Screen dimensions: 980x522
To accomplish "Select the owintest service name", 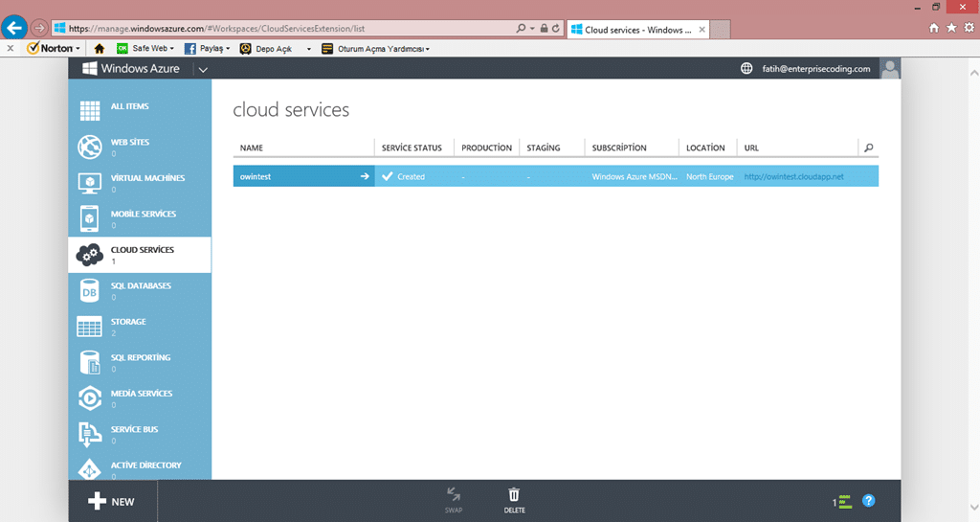I will pos(255,177).
